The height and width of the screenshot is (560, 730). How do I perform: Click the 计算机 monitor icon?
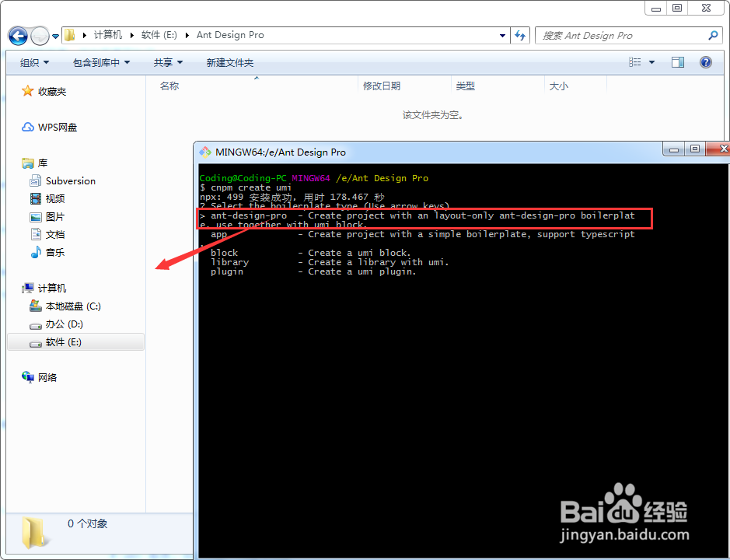click(28, 288)
